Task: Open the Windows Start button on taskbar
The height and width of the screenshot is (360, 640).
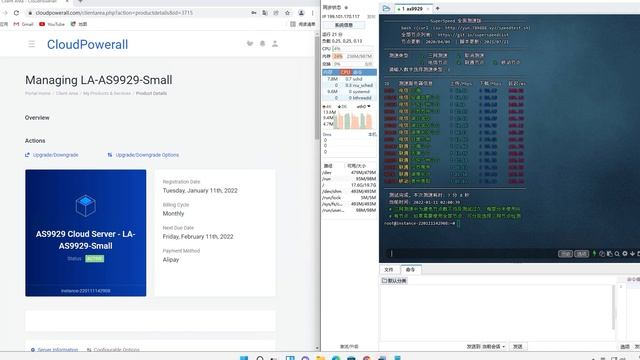Action: coord(244,358)
